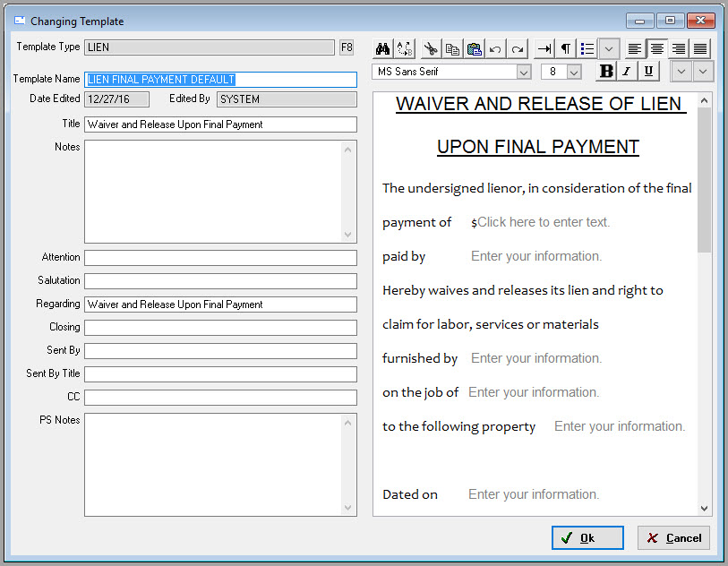
Task: Apply justified text alignment
Action: click(701, 47)
